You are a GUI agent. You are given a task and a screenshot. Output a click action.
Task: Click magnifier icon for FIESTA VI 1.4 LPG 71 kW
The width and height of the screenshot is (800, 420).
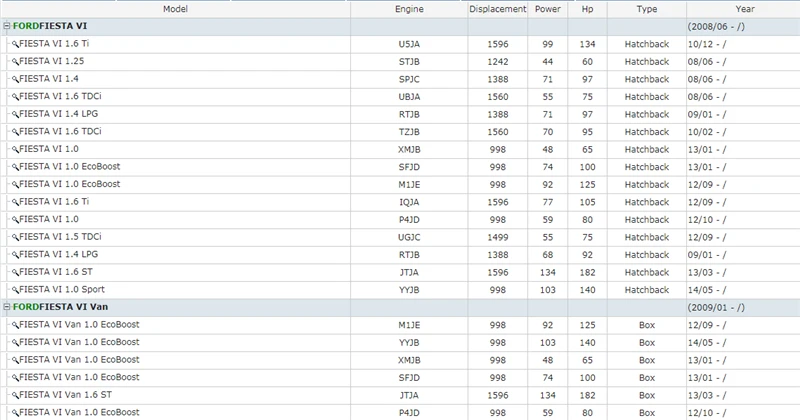click(x=15, y=115)
